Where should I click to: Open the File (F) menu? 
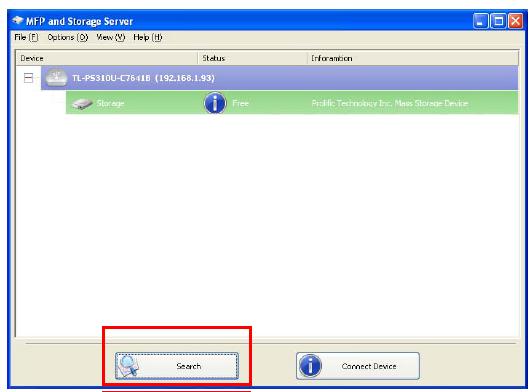[x=26, y=37]
